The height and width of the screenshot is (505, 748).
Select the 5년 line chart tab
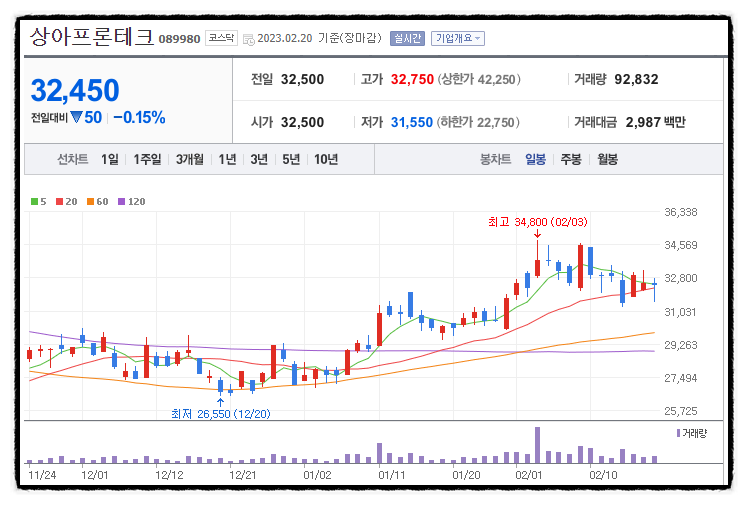(x=291, y=159)
